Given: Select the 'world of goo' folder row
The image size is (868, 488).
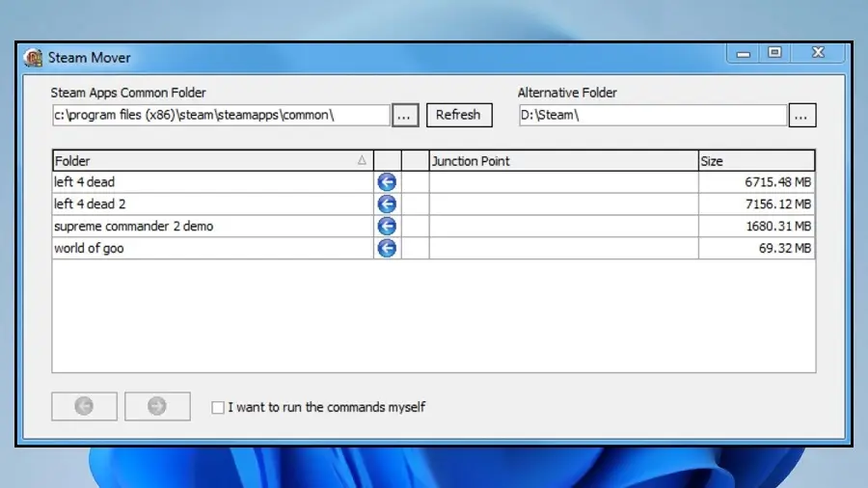Looking at the screenshot, I should coord(212,249).
